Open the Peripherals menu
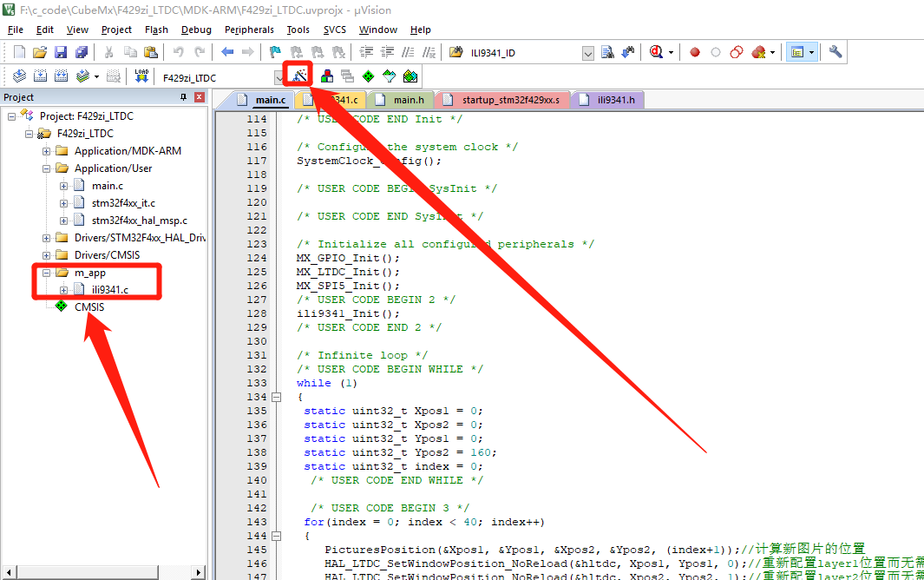The height and width of the screenshot is (580, 924). pyautogui.click(x=249, y=30)
